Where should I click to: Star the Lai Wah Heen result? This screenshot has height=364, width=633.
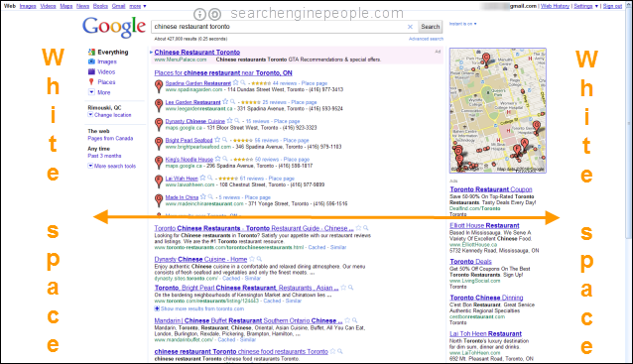click(203, 178)
